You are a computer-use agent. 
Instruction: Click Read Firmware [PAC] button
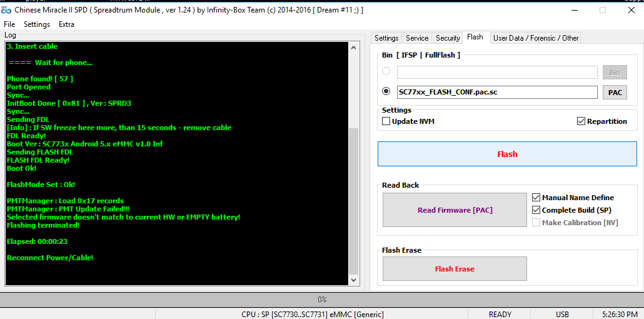click(455, 210)
